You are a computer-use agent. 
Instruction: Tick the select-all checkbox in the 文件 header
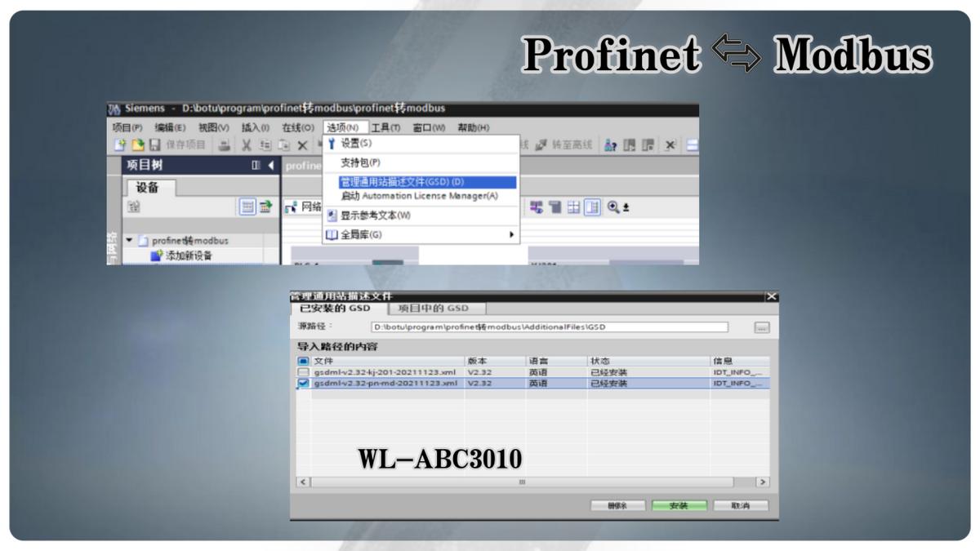[303, 361]
